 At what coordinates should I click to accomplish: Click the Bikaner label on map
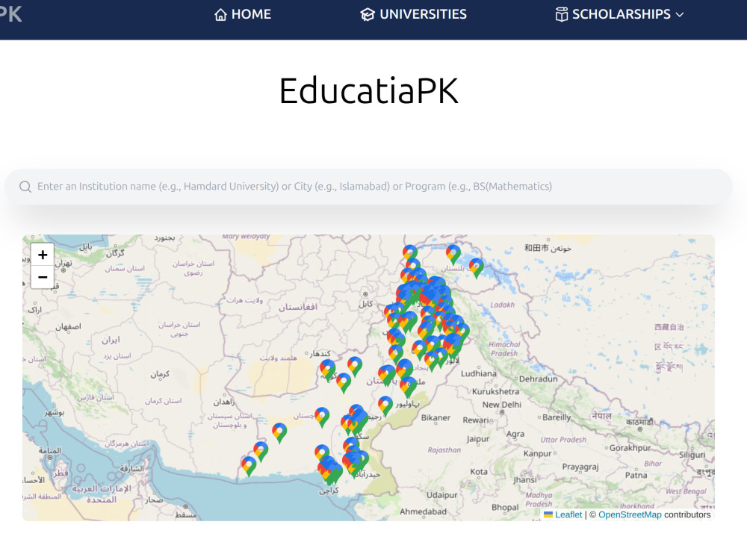(x=436, y=417)
